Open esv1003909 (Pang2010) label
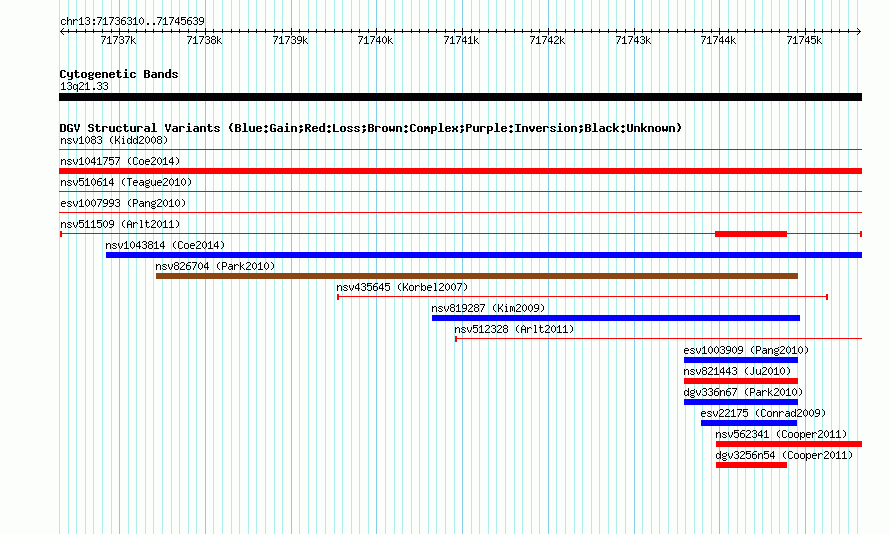The height and width of the screenshot is (534, 890). (746, 350)
